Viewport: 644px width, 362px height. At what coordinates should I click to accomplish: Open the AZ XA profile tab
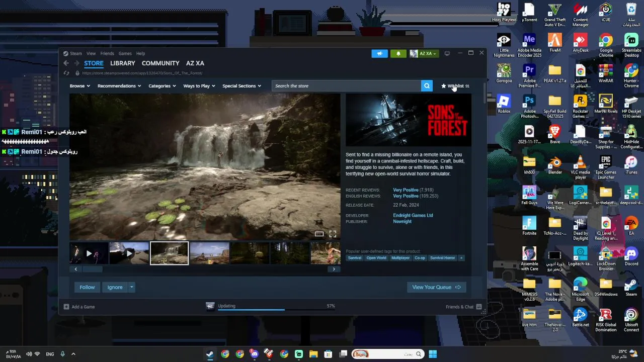pyautogui.click(x=195, y=63)
